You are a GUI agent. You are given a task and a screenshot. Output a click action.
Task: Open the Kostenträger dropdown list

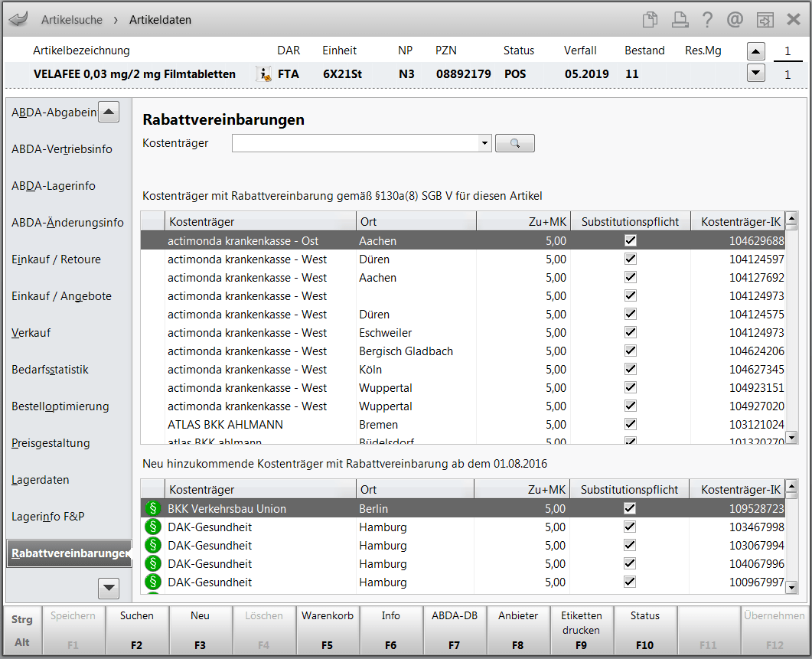484,143
